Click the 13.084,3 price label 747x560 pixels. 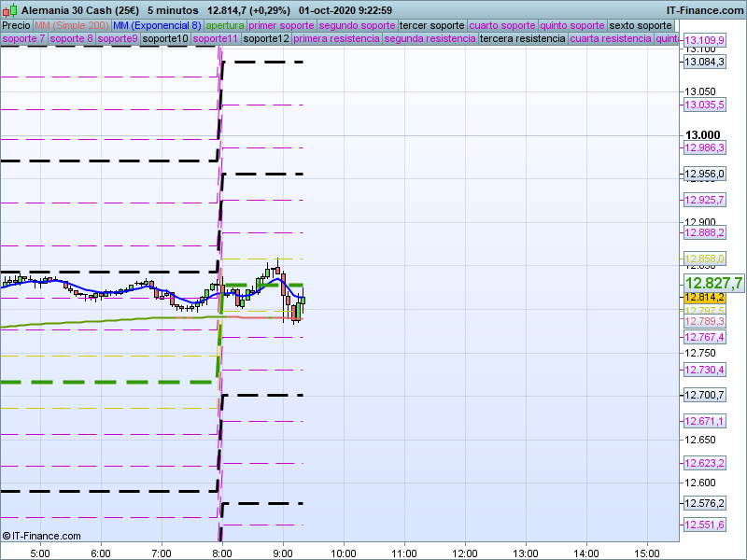click(705, 62)
